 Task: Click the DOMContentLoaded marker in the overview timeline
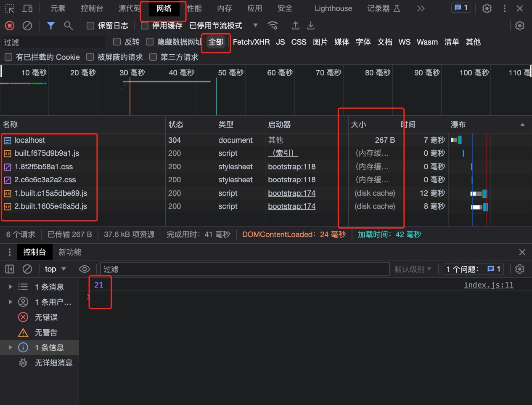130,97
